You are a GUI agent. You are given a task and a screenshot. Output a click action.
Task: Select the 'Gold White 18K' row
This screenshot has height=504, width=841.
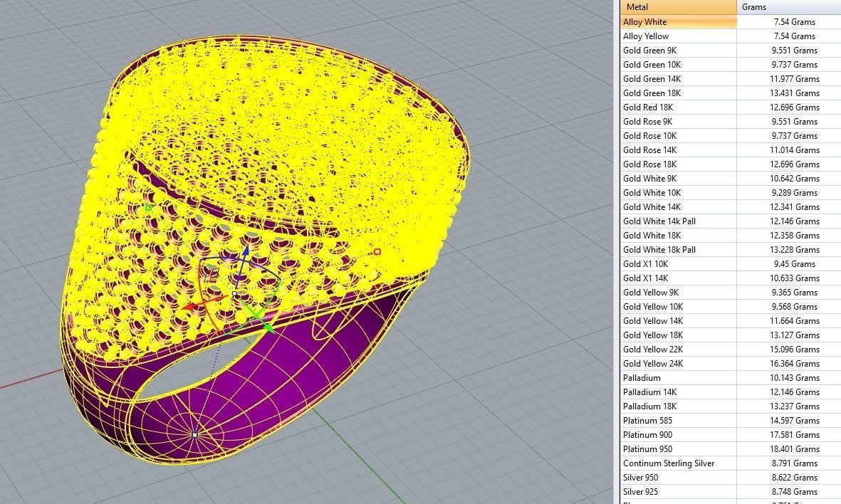[731, 236]
